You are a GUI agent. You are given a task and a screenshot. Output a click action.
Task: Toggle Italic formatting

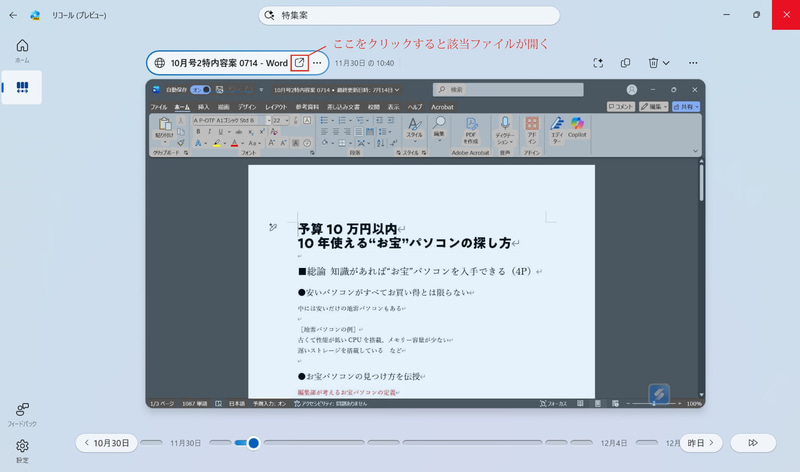(x=209, y=132)
